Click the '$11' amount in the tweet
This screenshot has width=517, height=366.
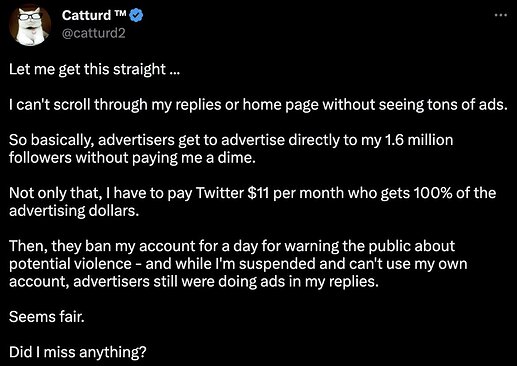pos(259,193)
